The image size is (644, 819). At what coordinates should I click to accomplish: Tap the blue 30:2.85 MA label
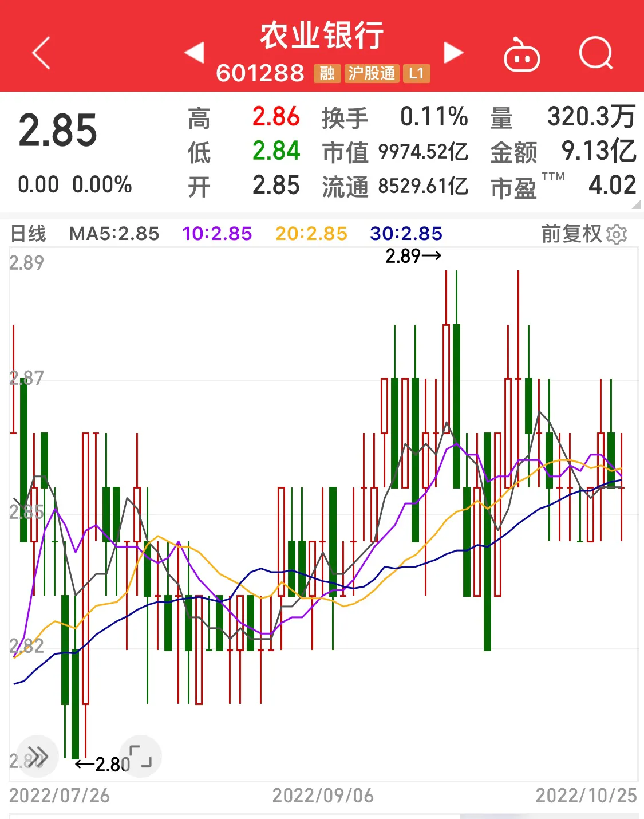coord(406,234)
